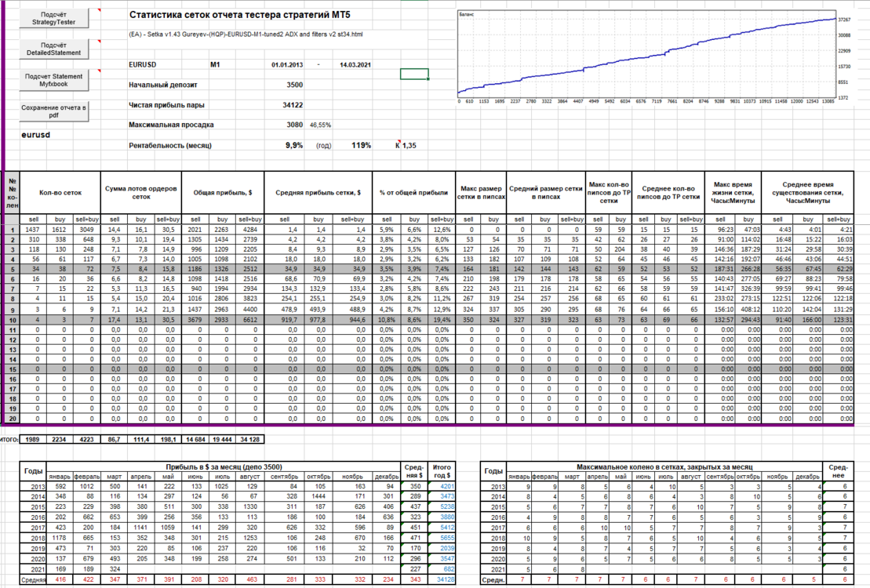Select 2014 October profit cell 1444
870x588 pixels.
coord(319,496)
